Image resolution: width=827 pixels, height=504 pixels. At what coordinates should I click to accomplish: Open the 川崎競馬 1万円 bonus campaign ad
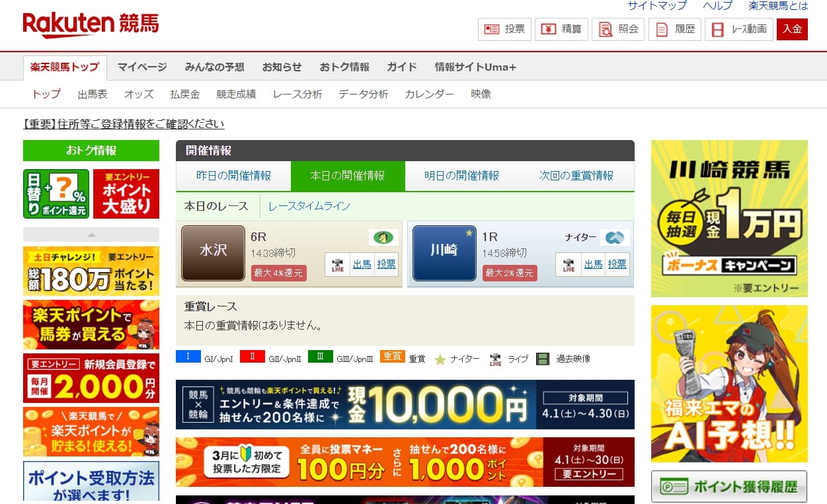coord(729,219)
